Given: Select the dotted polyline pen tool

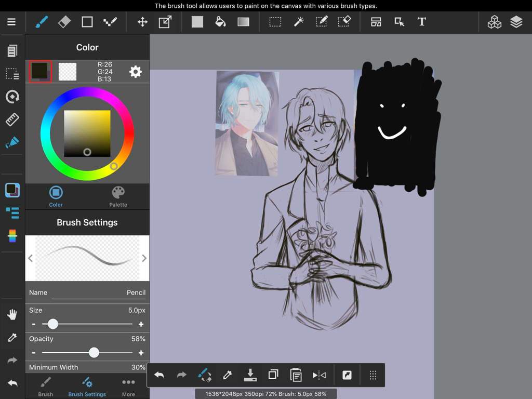Looking at the screenshot, I should coord(110,22).
